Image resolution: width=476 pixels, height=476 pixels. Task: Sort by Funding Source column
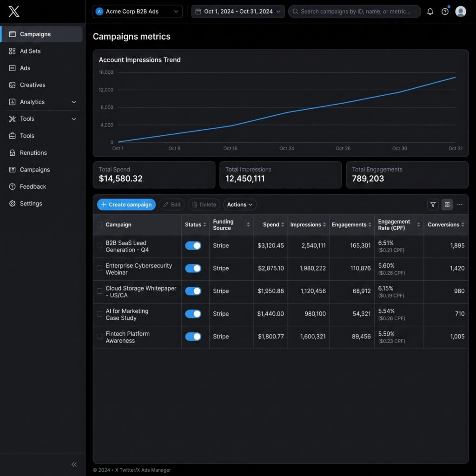(248, 225)
